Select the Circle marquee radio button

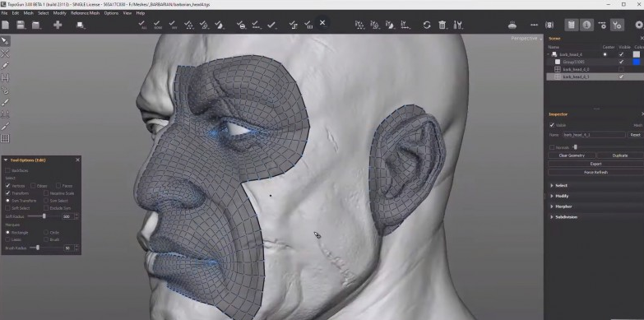click(45, 233)
